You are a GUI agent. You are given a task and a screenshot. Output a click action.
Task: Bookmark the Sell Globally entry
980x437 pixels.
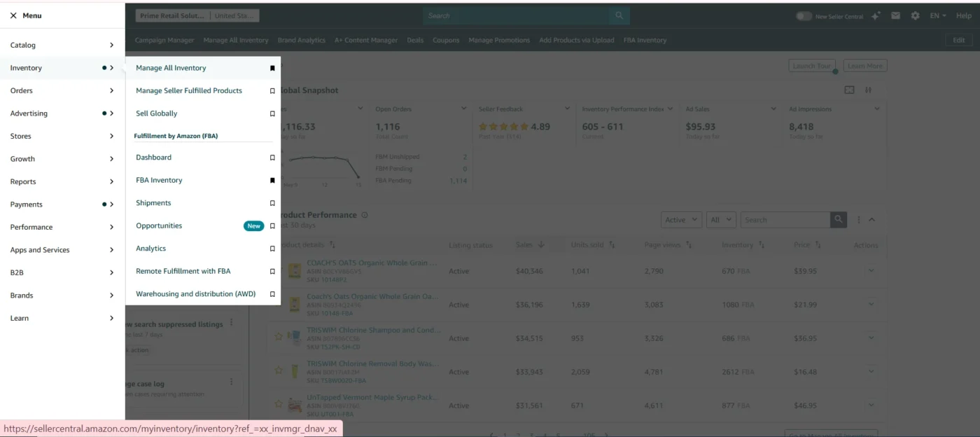(272, 113)
